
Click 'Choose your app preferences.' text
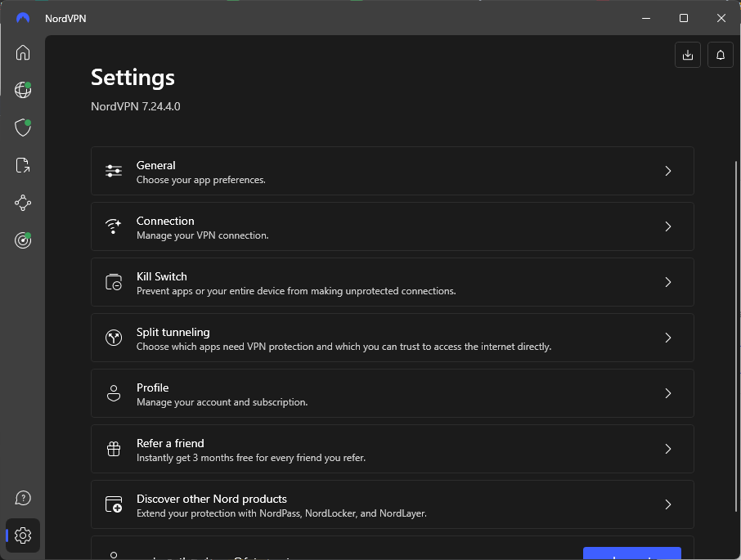[x=201, y=180]
